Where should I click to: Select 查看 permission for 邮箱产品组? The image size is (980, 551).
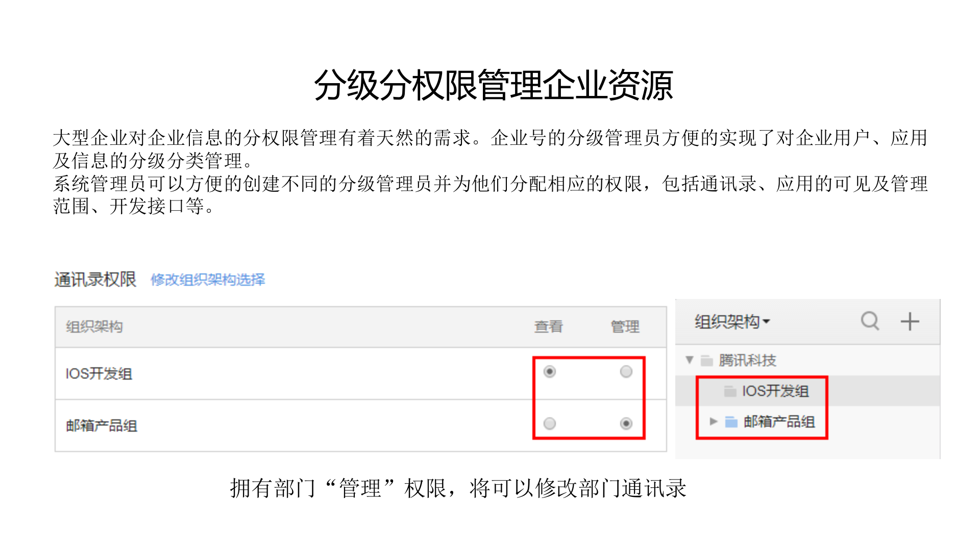[549, 423]
